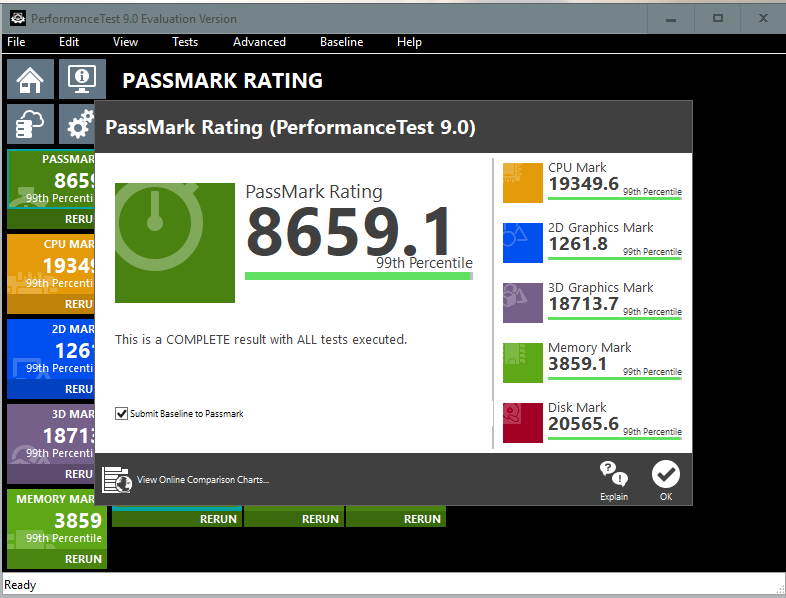
Task: Click the purple 3D Graphics Mark icon
Action: point(523,303)
